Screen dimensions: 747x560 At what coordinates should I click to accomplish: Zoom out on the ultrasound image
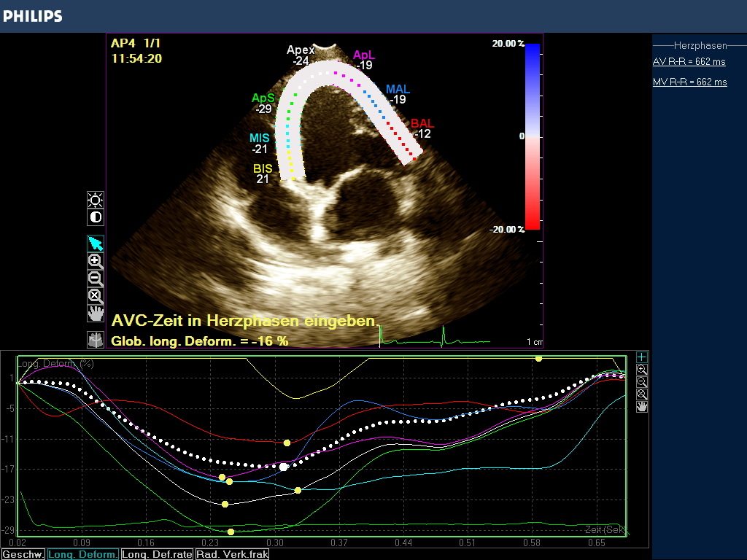pyautogui.click(x=96, y=279)
